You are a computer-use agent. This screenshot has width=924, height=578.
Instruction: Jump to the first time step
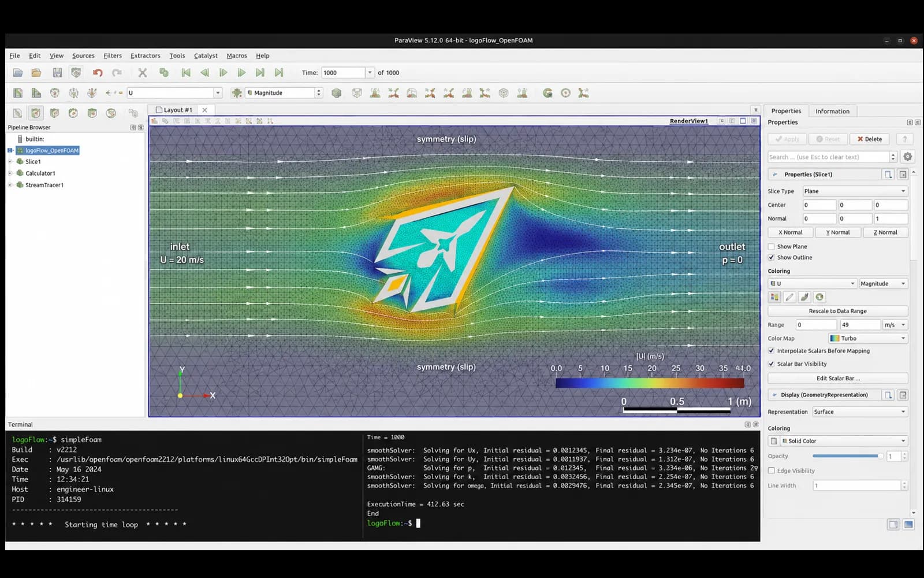(186, 73)
